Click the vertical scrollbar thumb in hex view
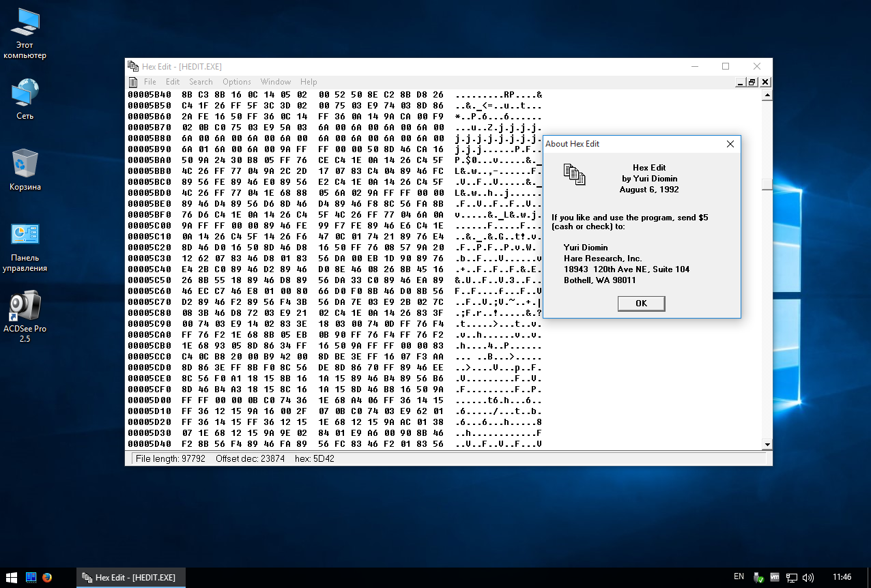 [x=767, y=184]
